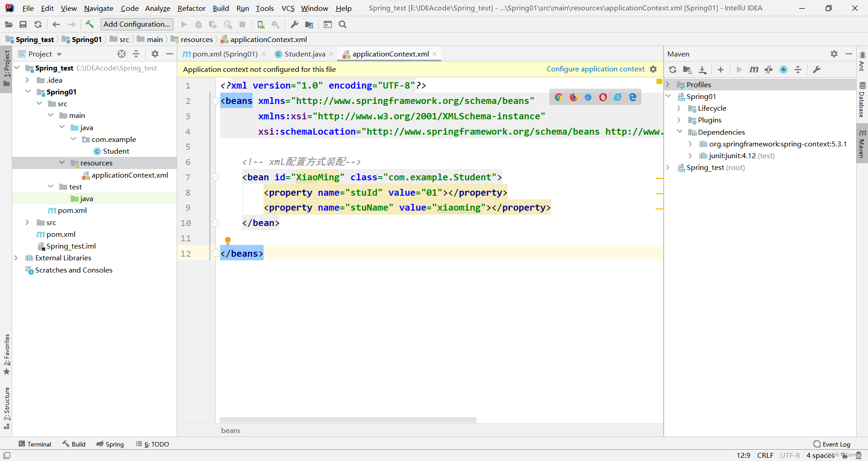Click fold toggle on line 7 bean
This screenshot has width=868, height=461.
(216, 177)
